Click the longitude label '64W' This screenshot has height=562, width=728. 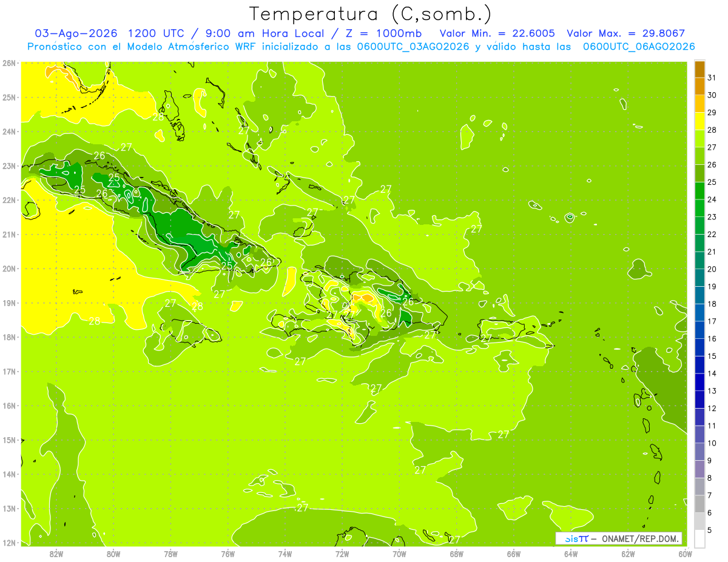[x=571, y=554]
